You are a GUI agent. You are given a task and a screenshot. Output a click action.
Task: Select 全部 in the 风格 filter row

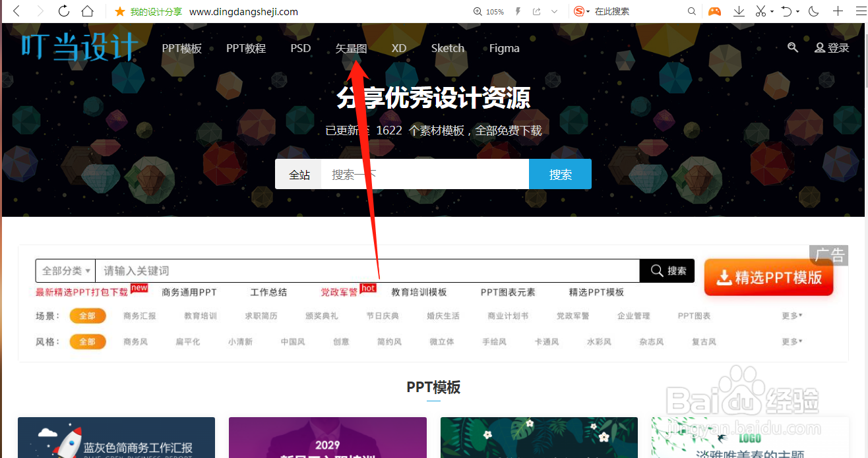(88, 341)
